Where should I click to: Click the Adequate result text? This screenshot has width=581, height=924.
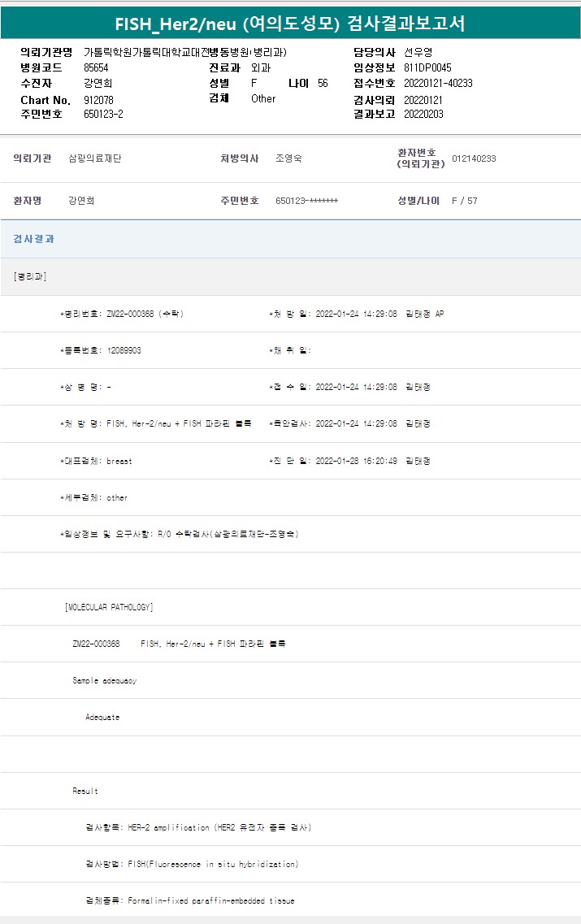point(102,718)
